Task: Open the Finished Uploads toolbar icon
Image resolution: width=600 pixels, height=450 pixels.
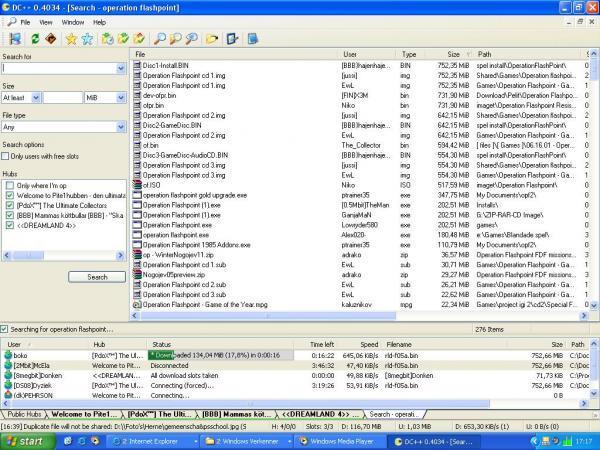Action: coord(139,39)
